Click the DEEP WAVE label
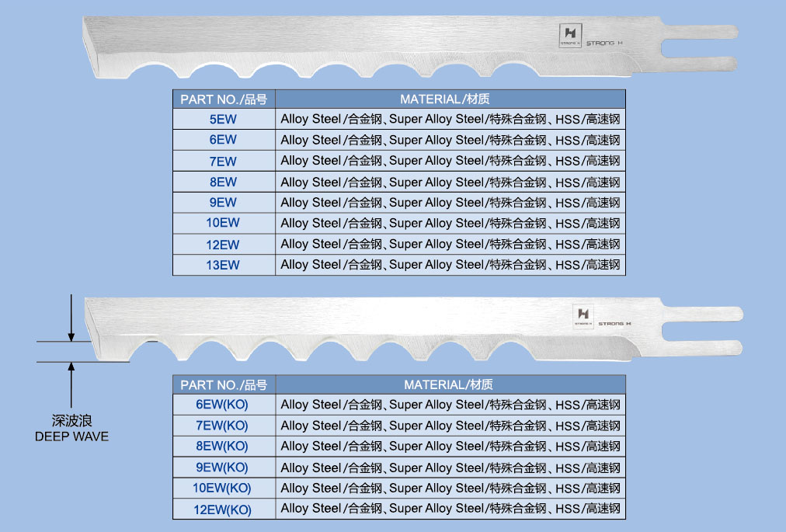Screen dimensions: 786x532 coord(71,436)
